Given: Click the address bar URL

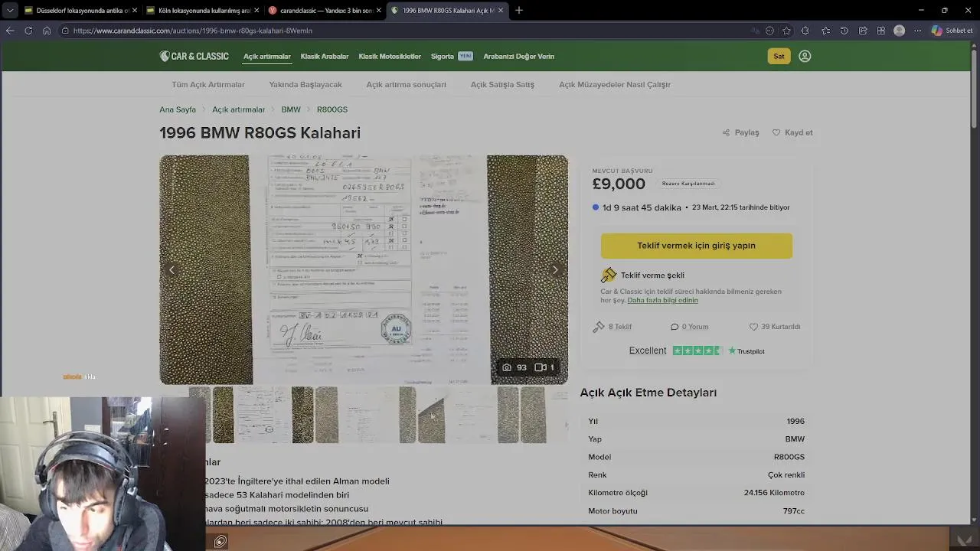Looking at the screenshot, I should tap(193, 31).
